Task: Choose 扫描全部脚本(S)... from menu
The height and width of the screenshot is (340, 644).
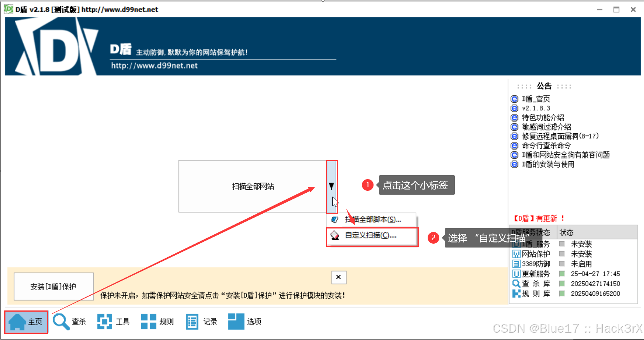Action: coord(372,220)
